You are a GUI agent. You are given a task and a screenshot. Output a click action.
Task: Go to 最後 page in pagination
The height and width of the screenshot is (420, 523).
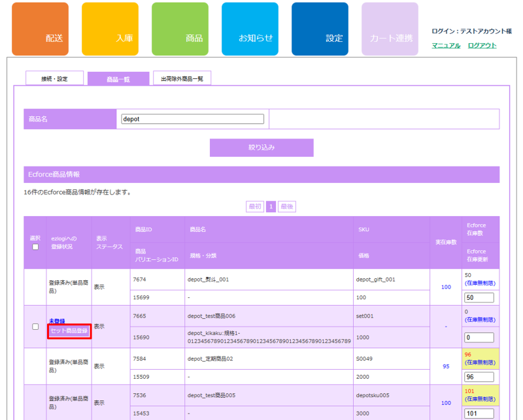[287, 206]
